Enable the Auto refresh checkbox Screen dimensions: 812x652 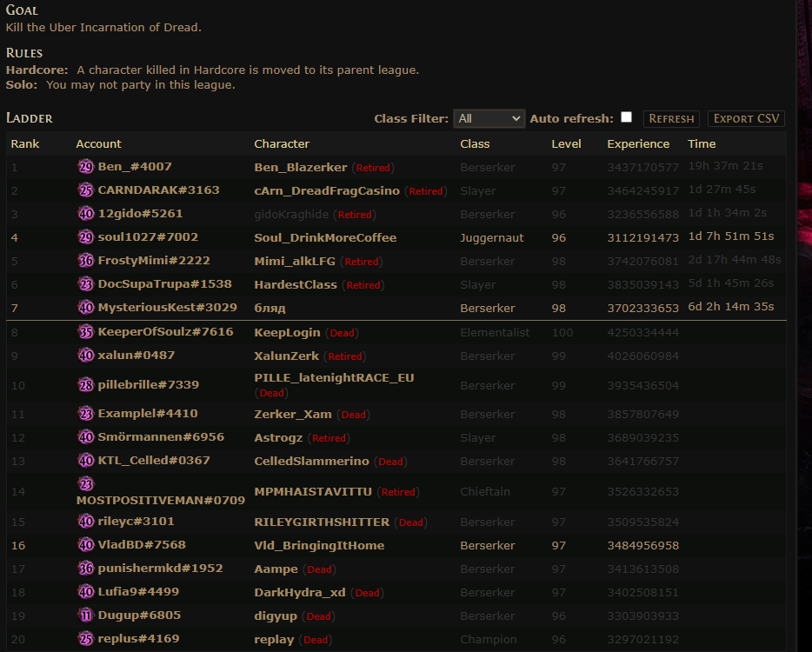click(626, 117)
